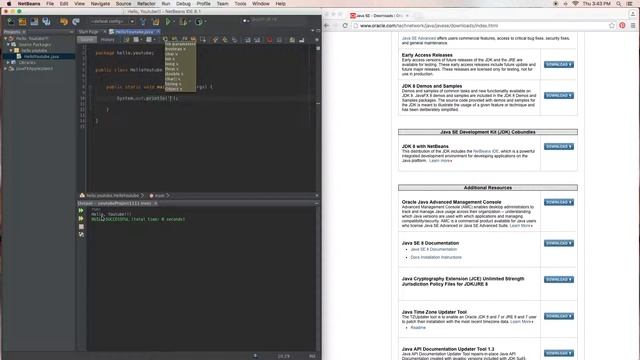The image size is (640, 360).
Task: Click the Undo arrow icon
Action: [64, 21]
